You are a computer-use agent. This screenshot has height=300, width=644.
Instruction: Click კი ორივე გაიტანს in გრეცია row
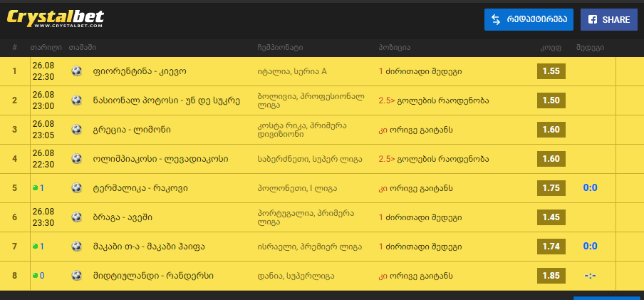coord(415,130)
